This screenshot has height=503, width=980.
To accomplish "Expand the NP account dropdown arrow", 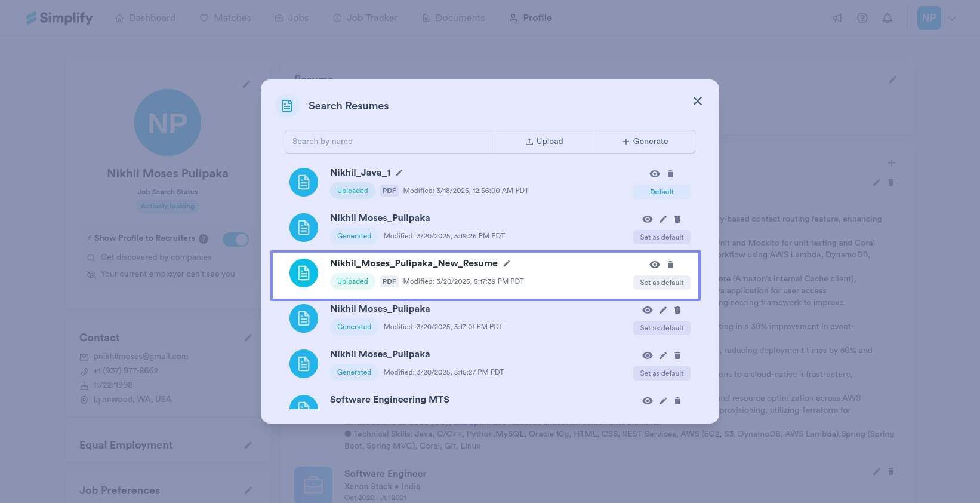I will click(x=952, y=18).
